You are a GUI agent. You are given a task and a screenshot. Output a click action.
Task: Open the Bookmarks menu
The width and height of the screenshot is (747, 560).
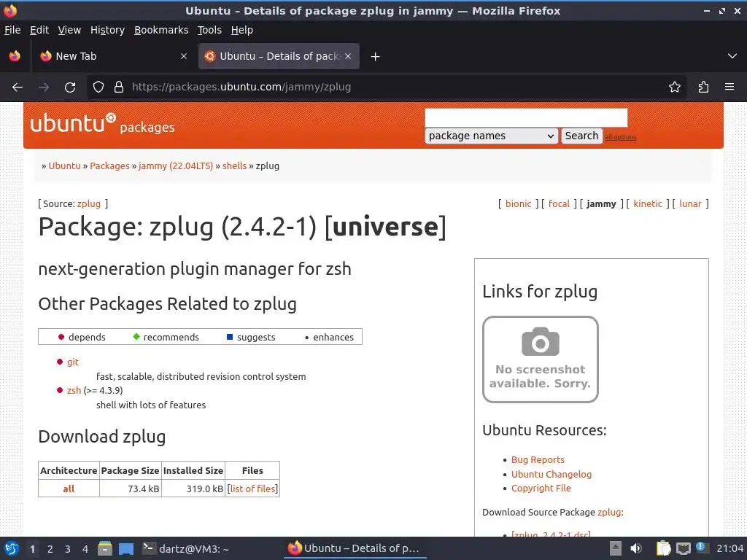coord(161,30)
